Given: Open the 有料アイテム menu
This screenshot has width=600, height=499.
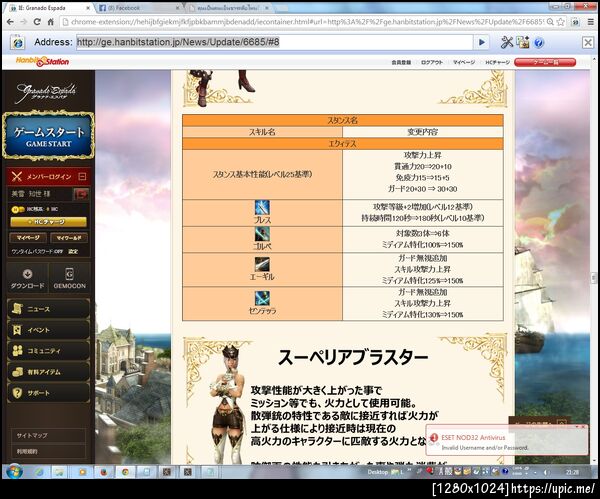Looking at the screenshot, I should (x=49, y=372).
